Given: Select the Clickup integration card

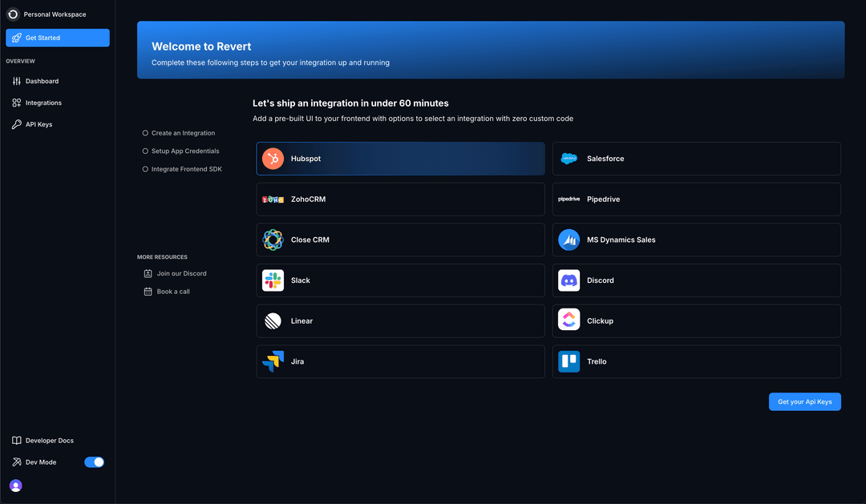Looking at the screenshot, I should (697, 321).
